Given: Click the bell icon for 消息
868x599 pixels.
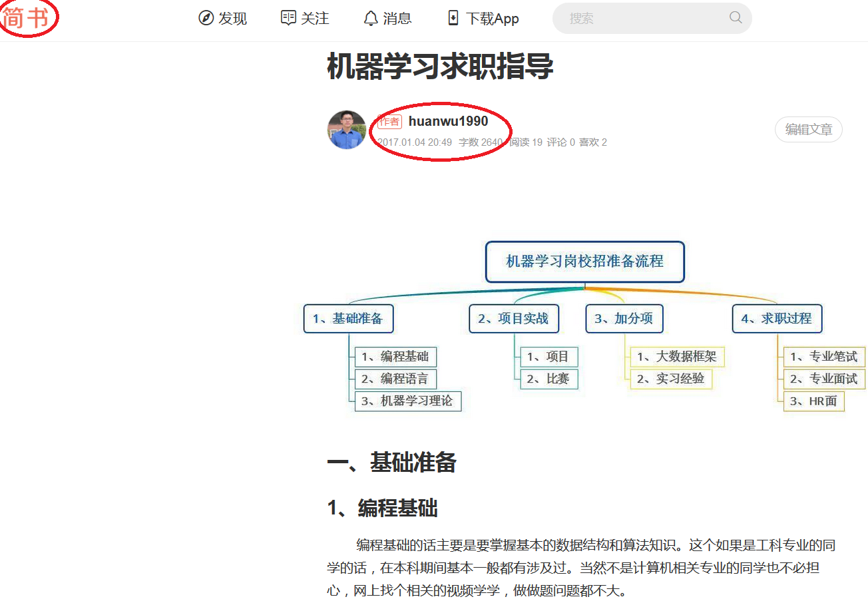Looking at the screenshot, I should (371, 18).
